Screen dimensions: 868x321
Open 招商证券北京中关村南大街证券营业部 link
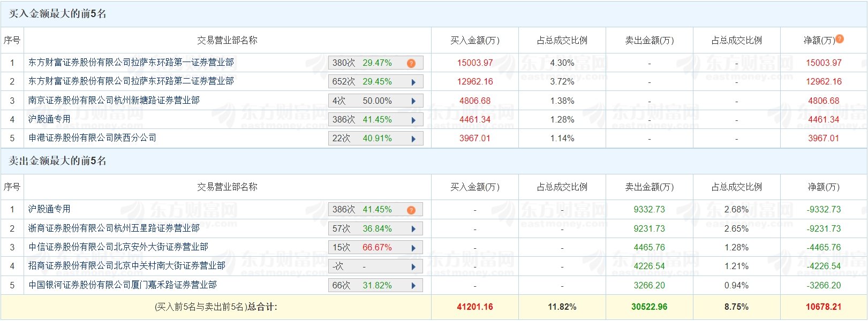pyautogui.click(x=127, y=265)
